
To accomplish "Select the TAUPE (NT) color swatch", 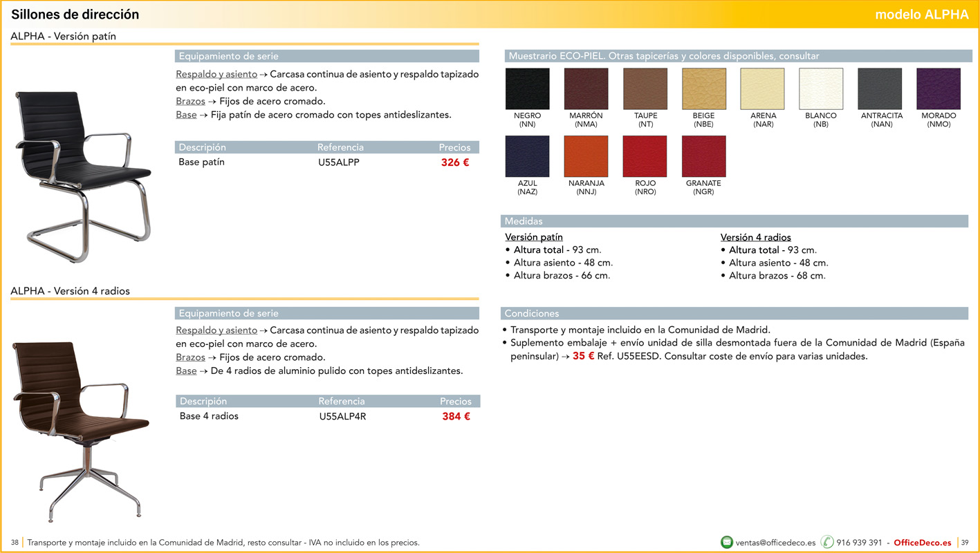I will pos(645,88).
